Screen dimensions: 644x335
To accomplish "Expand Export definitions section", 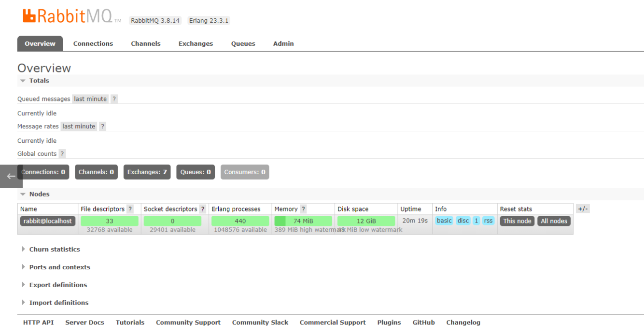I will (55, 285).
